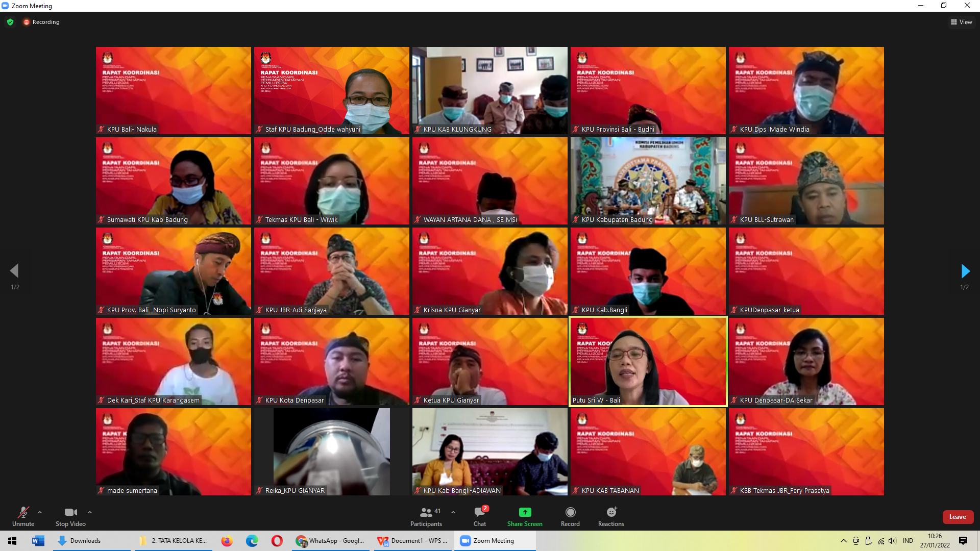Open Firefox from the taskbar
980x551 pixels.
227,541
